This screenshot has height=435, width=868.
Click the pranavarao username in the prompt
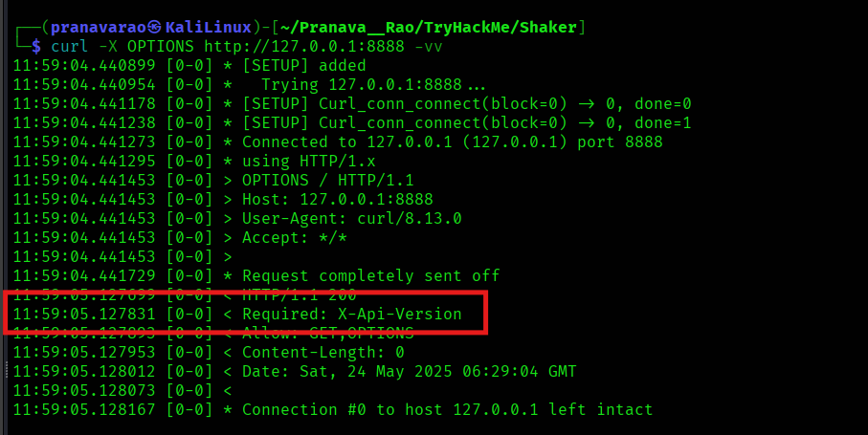(x=99, y=27)
